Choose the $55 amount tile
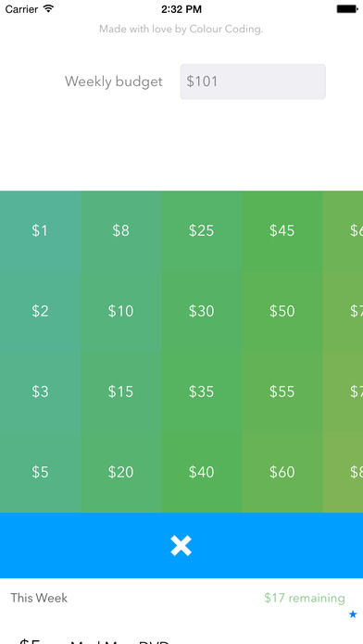Screen dimensions: 363x644 click(x=282, y=391)
